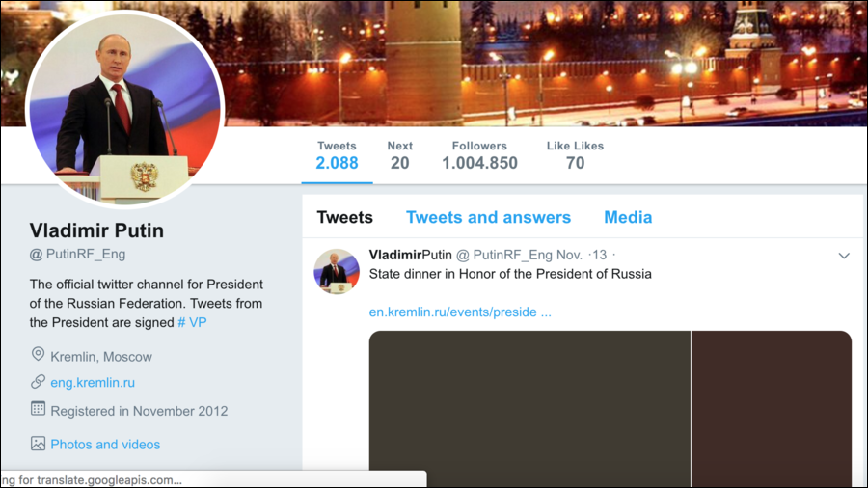Open the Like Likes 70 list
This screenshot has height=488, width=868.
pyautogui.click(x=575, y=155)
